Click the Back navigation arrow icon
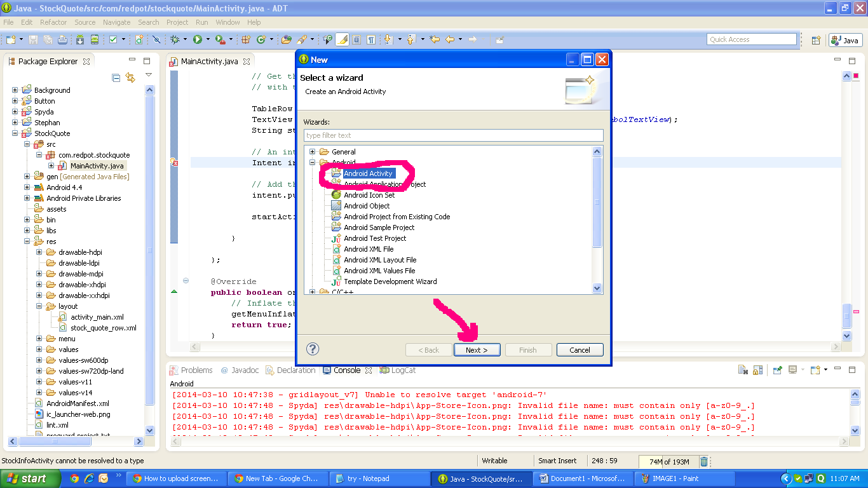The width and height of the screenshot is (868, 488). (450, 39)
